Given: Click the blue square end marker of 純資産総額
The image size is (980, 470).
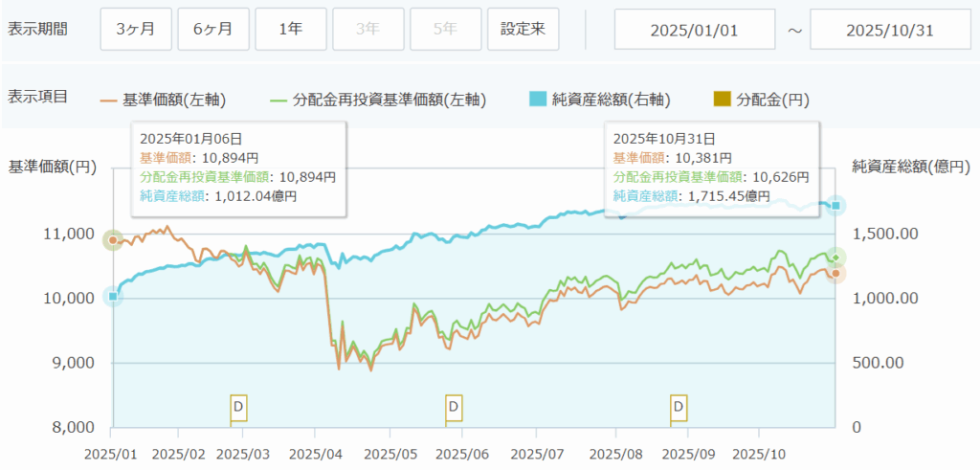Looking at the screenshot, I should tap(836, 206).
